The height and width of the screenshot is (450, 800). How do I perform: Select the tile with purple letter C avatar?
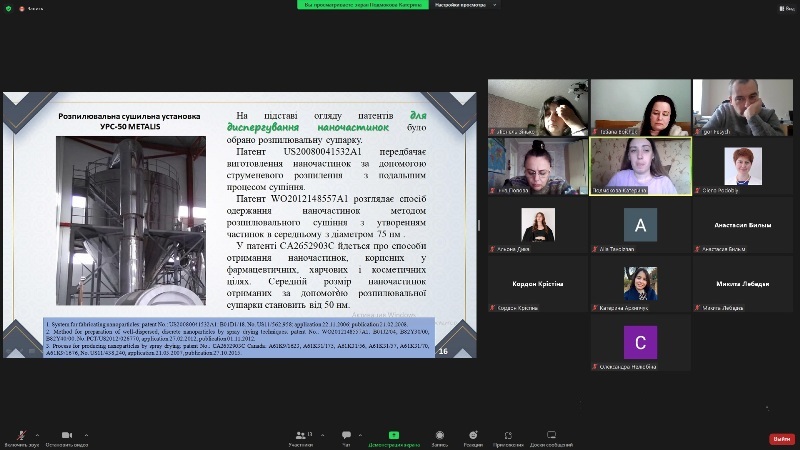click(640, 342)
